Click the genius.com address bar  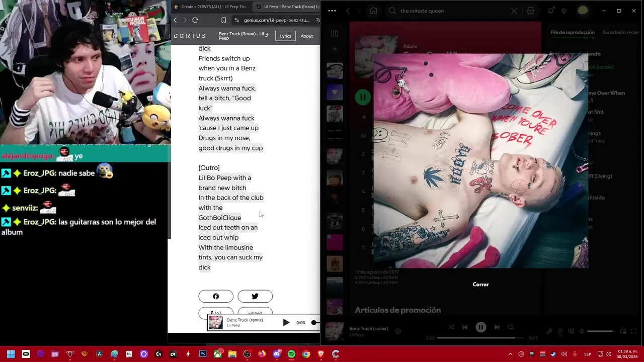point(277,20)
